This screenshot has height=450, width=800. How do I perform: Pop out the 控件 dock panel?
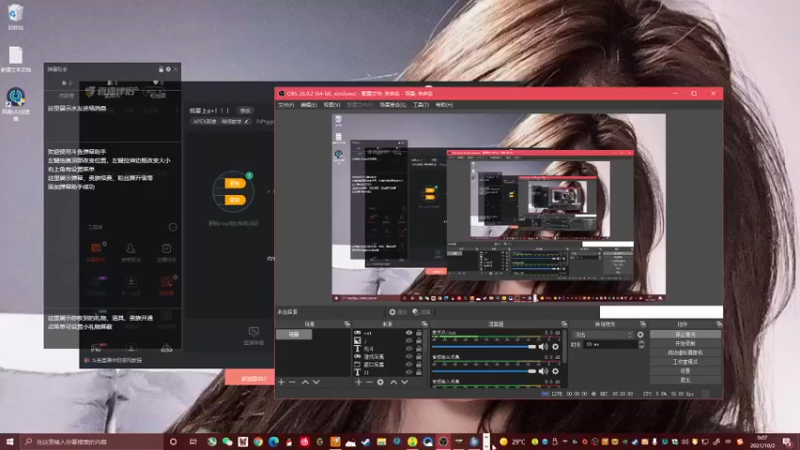point(719,324)
